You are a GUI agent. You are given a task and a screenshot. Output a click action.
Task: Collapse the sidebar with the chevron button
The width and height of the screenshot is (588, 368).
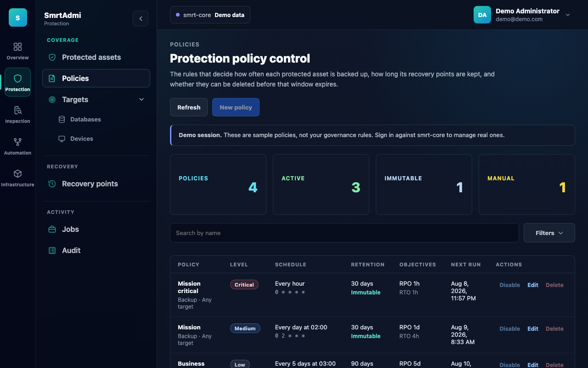(141, 18)
